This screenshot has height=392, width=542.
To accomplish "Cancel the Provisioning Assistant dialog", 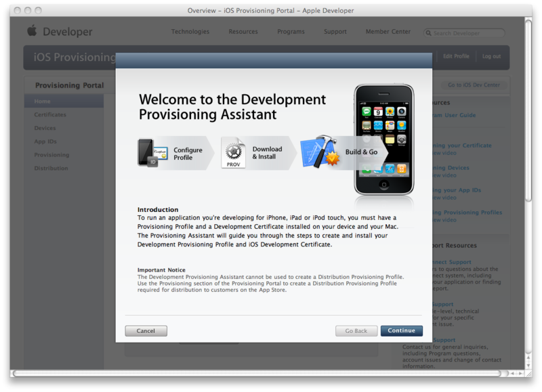I will (146, 331).
